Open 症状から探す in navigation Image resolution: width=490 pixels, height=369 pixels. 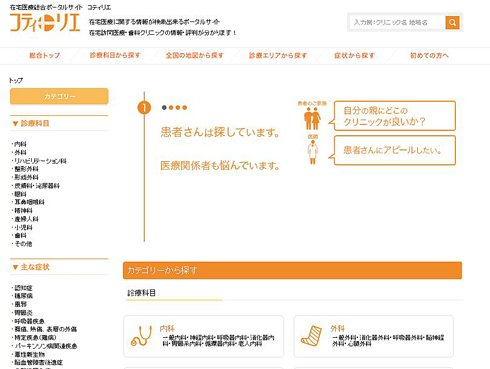354,55
